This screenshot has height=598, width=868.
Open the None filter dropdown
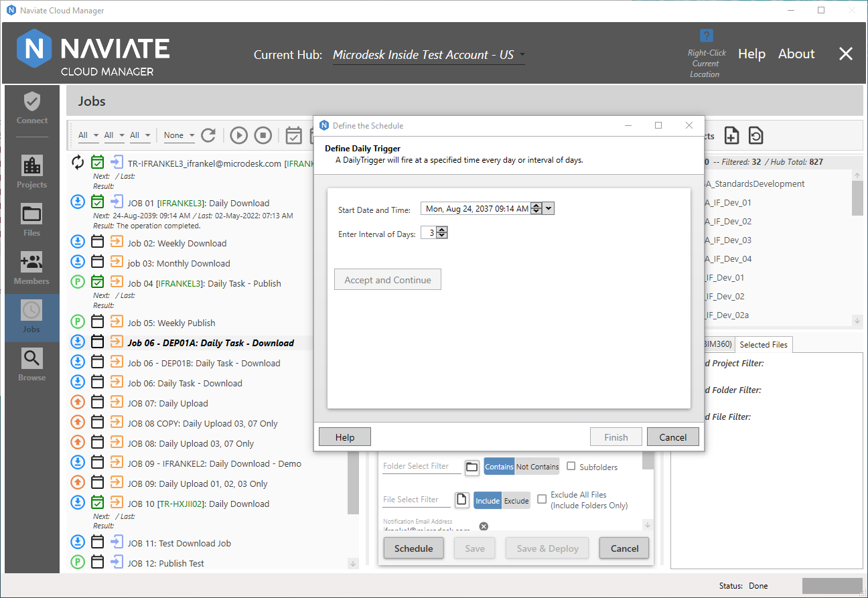pyautogui.click(x=179, y=135)
